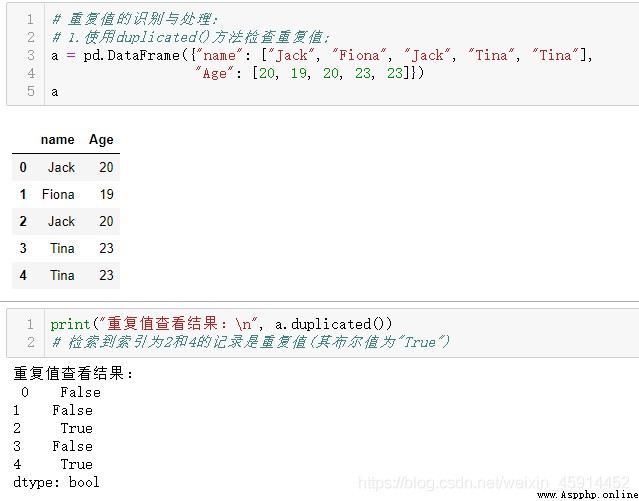Select row index 1 in the output table

pos(23,194)
